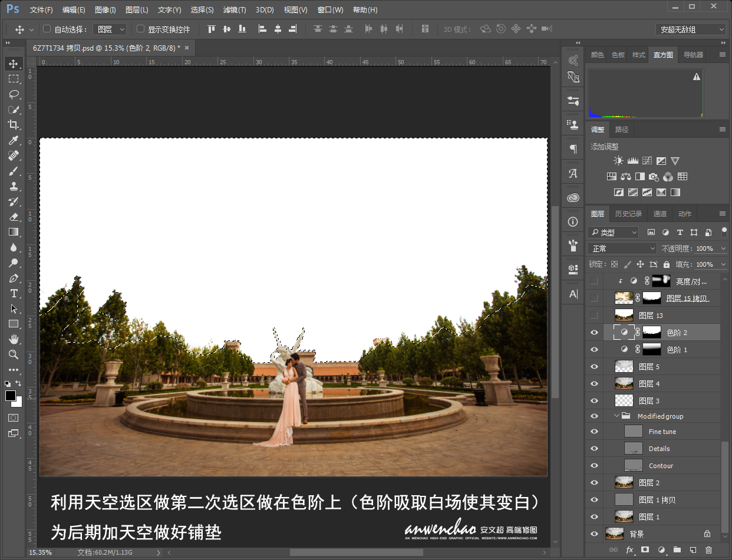The image size is (732, 560).
Task: Select the Brush tool
Action: click(x=14, y=171)
